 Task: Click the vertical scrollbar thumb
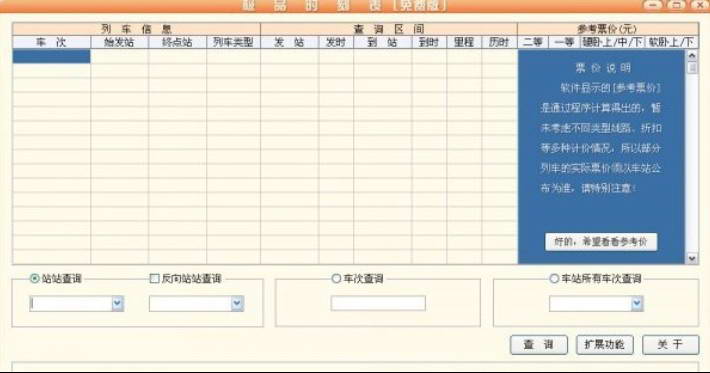click(692, 68)
